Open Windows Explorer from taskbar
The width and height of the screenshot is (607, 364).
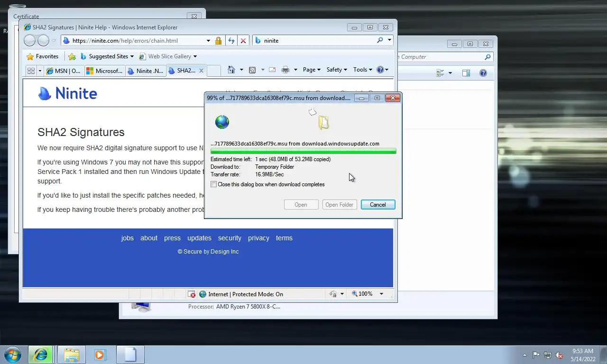click(x=72, y=355)
